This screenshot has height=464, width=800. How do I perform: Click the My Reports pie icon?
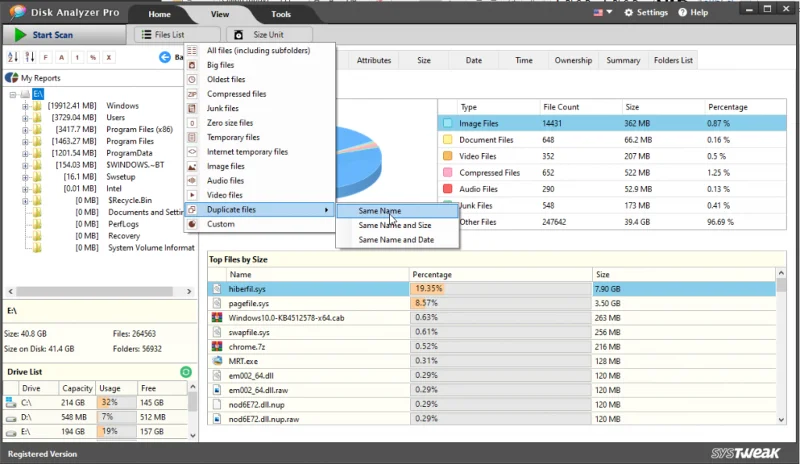12,78
